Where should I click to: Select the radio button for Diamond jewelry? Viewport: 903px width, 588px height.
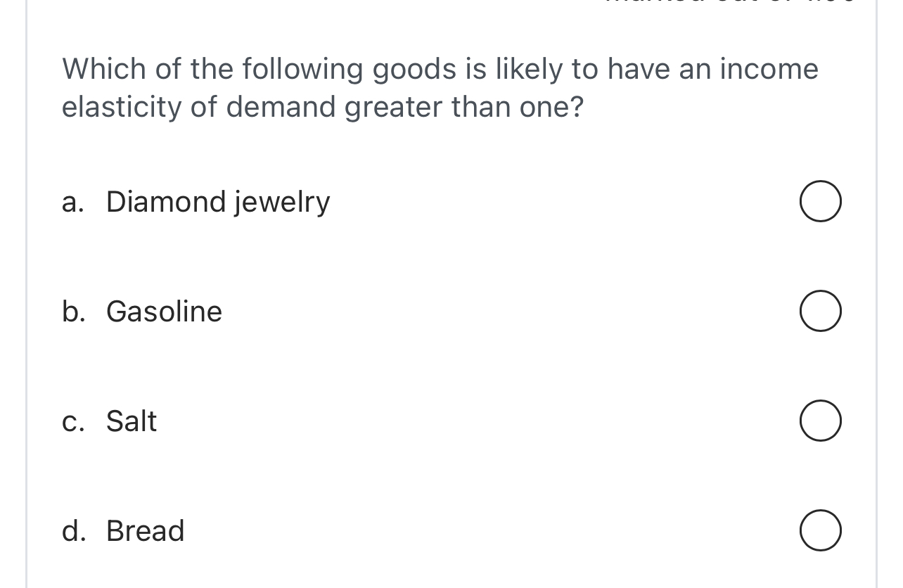[820, 201]
